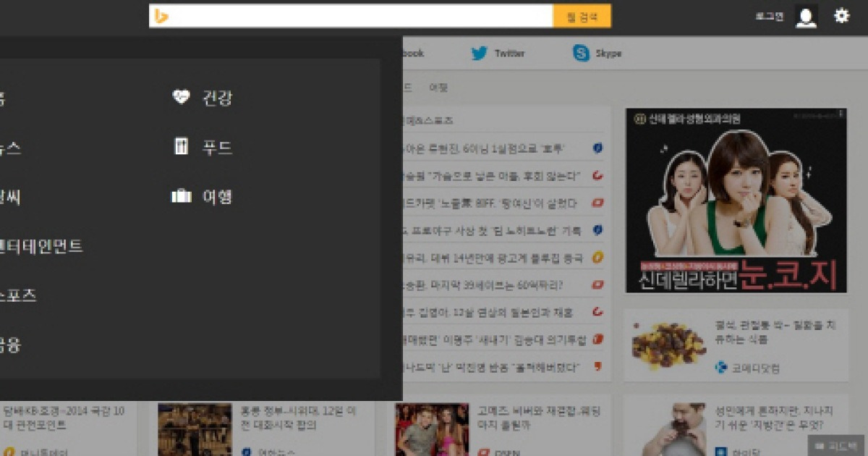Click orange source icon beside 데뷔 14년만에 headline
Image resolution: width=868 pixels, height=456 pixels.
tap(597, 258)
